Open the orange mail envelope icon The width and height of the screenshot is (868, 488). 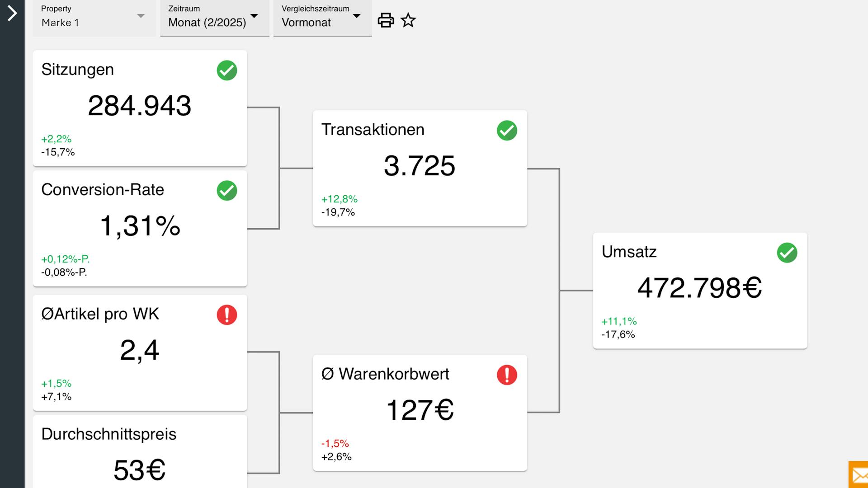(859, 475)
